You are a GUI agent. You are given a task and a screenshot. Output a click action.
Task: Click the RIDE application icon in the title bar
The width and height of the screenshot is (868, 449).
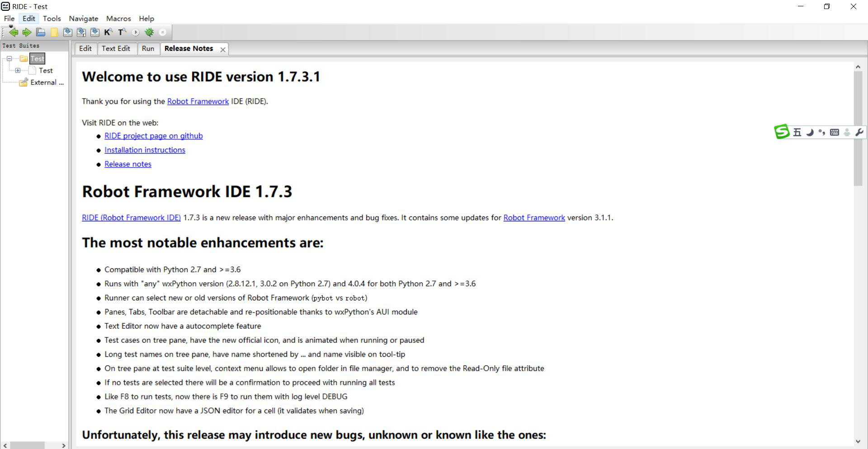coord(5,6)
